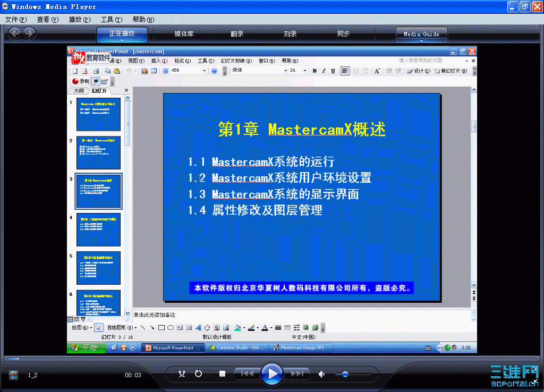Select the Insert WordArt icon
The image size is (544, 392).
coord(198,328)
